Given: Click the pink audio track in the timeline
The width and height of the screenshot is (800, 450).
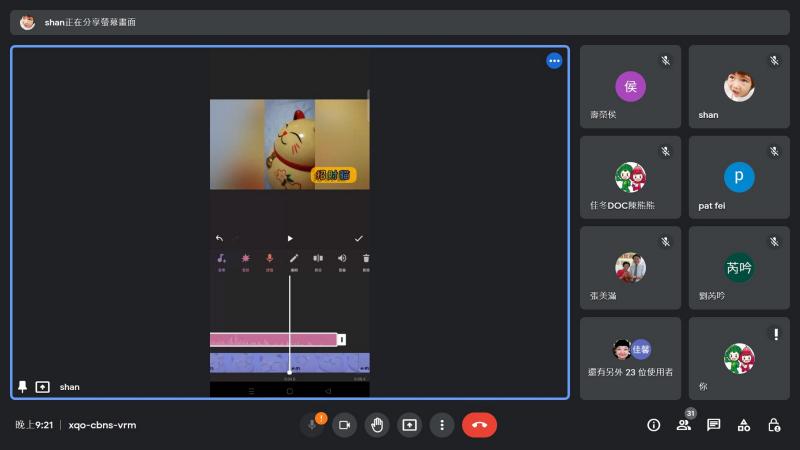Looking at the screenshot, I should [273, 340].
